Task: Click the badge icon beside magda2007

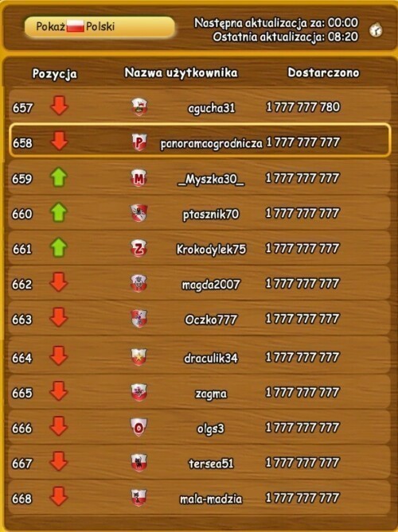Action: point(139,283)
